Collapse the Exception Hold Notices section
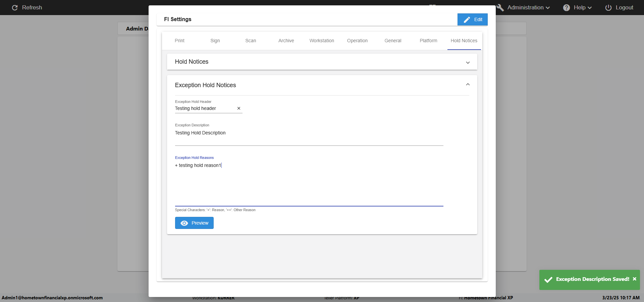 click(468, 84)
